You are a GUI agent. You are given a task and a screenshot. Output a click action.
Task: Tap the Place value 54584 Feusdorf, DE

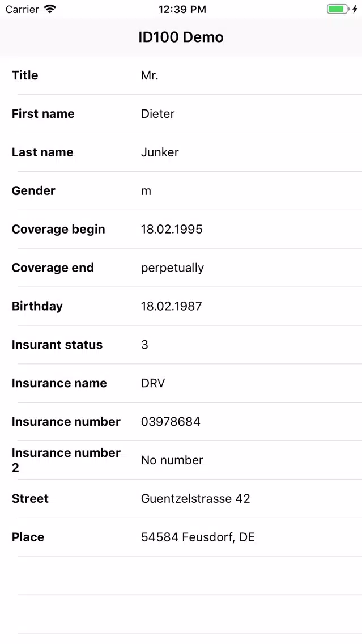coord(198,537)
